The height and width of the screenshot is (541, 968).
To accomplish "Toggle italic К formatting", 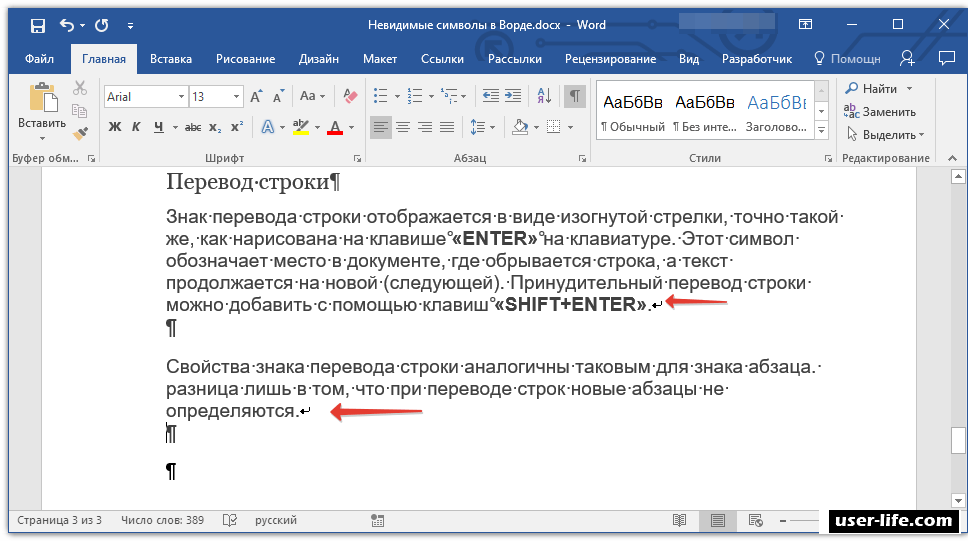I will tap(137, 127).
